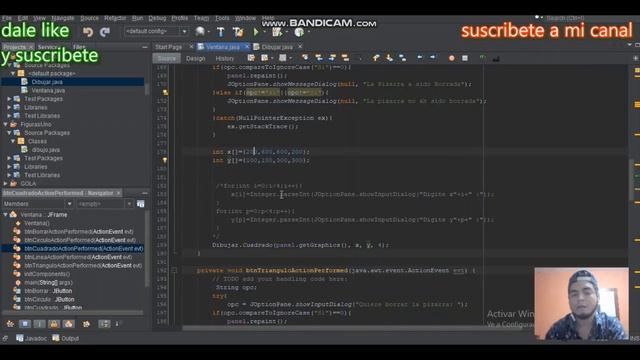Switch to the Design view button

[x=196, y=58]
